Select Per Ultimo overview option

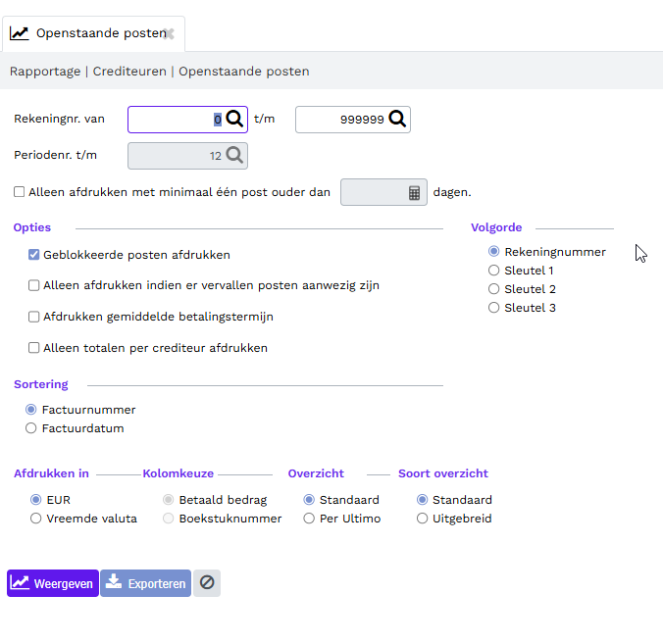[309, 519]
